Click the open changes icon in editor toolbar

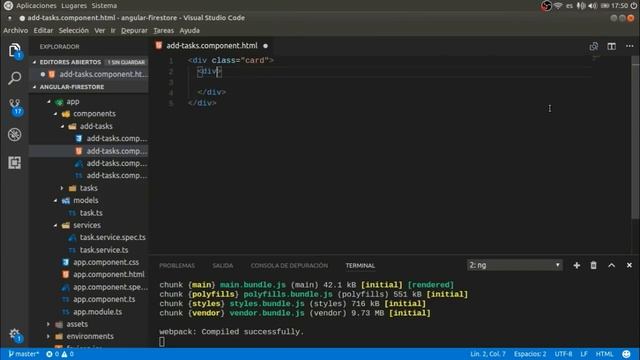point(593,46)
